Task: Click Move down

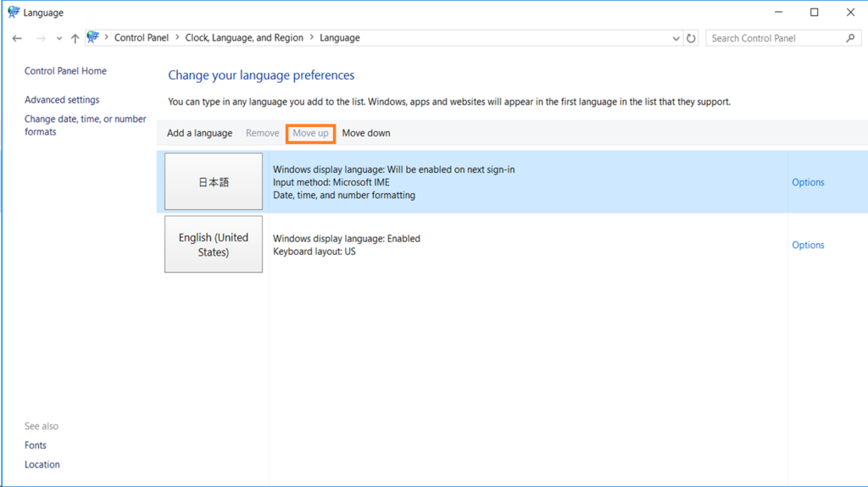Action: pos(366,133)
